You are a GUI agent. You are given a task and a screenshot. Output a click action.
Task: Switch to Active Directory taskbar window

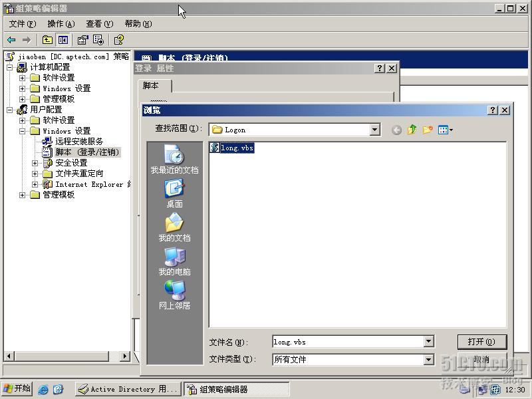128,389
